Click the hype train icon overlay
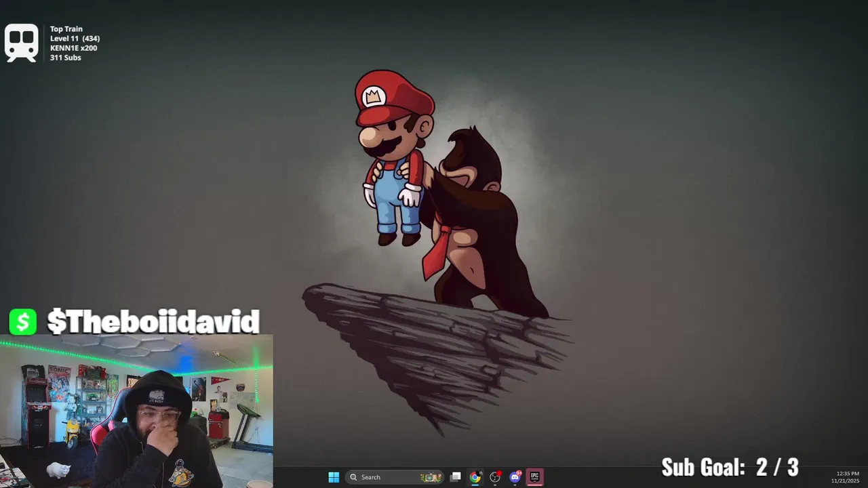868x488 pixels. [x=21, y=43]
